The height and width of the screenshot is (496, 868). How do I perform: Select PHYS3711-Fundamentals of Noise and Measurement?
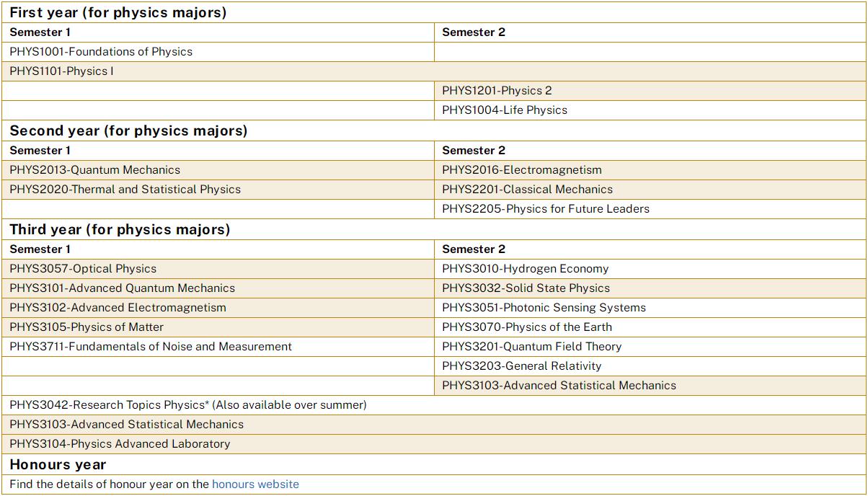(x=151, y=347)
